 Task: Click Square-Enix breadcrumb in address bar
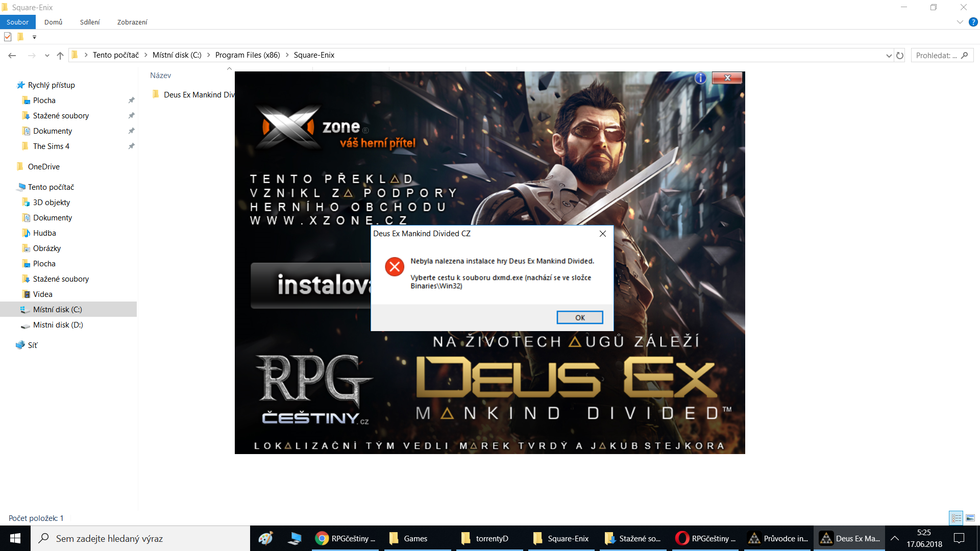pos(314,55)
